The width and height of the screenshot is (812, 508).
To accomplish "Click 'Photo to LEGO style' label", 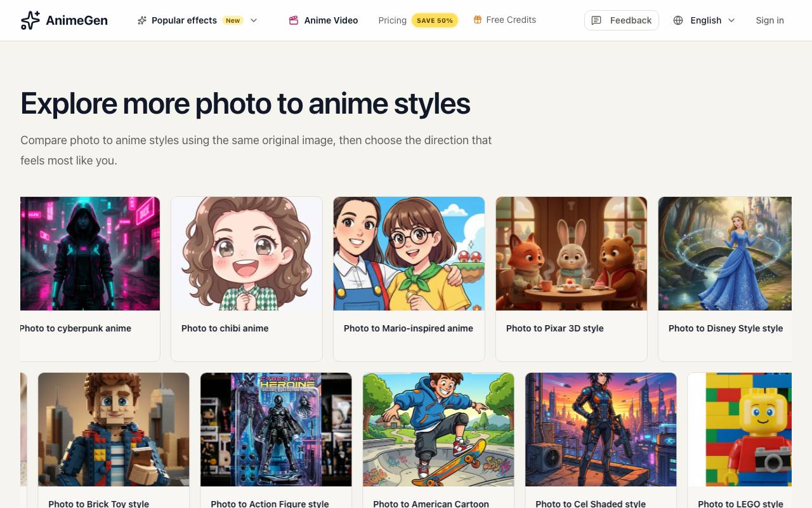I will pyautogui.click(x=740, y=504).
